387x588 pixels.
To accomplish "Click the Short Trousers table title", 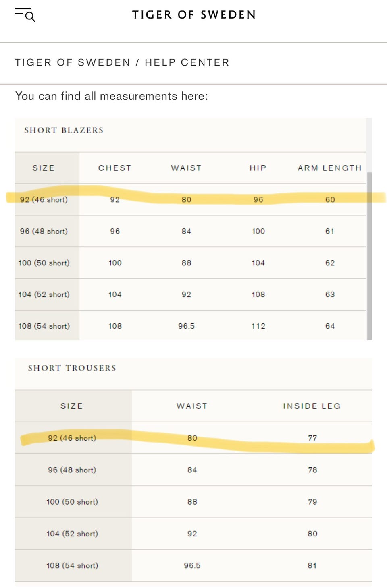I will tap(72, 368).
